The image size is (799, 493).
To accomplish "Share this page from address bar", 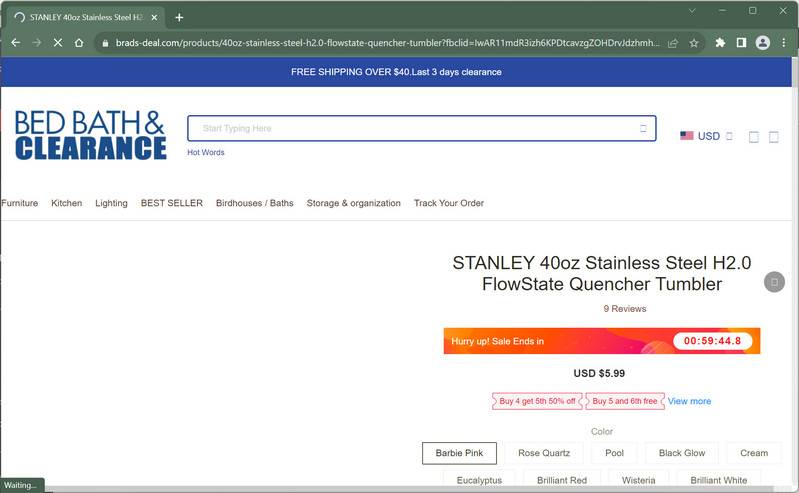I will point(673,43).
